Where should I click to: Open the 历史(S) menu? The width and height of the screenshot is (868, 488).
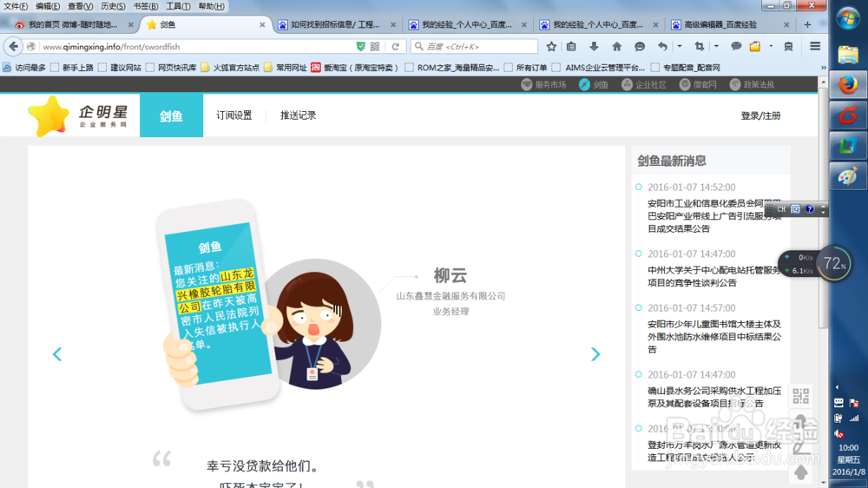pyautogui.click(x=113, y=6)
